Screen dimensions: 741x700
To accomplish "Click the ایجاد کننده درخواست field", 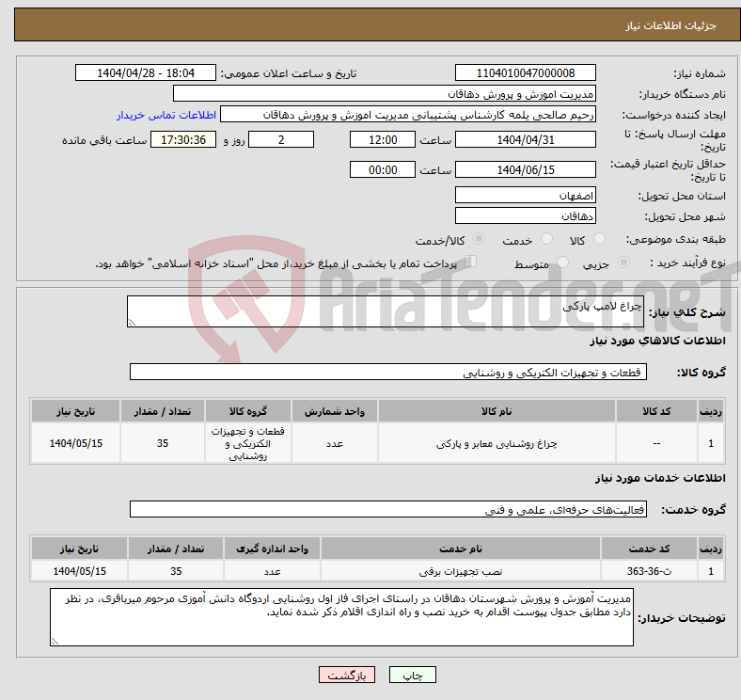I will point(408,115).
